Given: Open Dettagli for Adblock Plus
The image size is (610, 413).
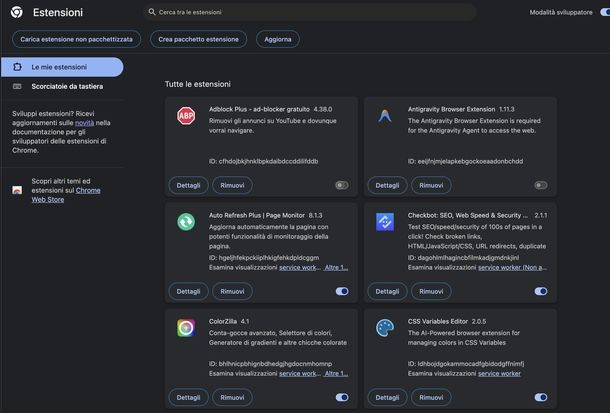Looking at the screenshot, I should [x=188, y=186].
